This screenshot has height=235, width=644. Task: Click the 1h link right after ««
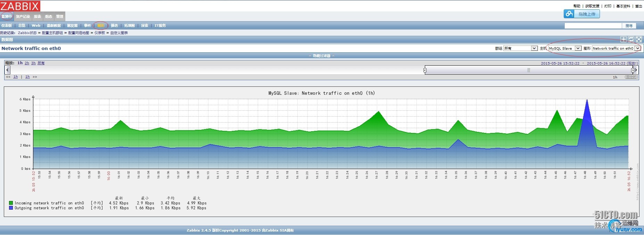16,77
